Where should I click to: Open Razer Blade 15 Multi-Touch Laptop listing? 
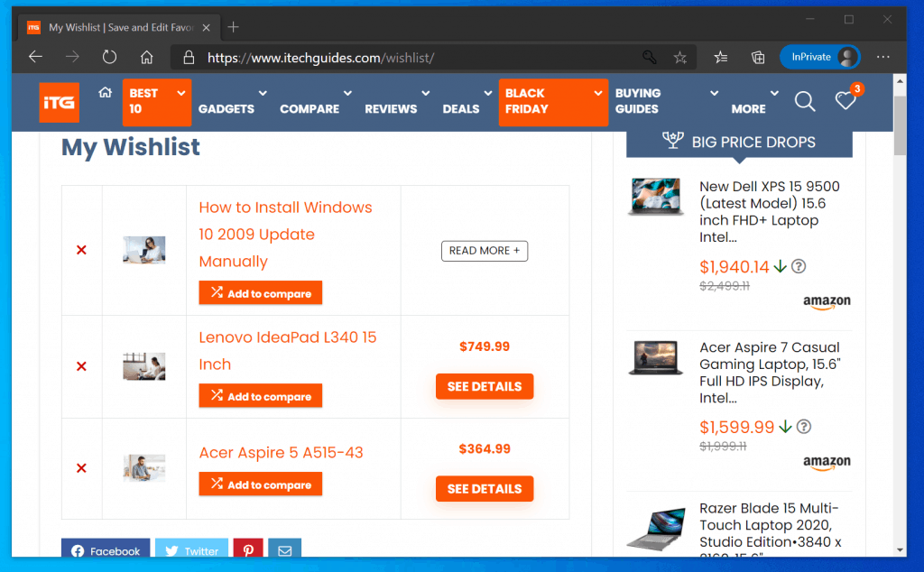click(x=770, y=529)
